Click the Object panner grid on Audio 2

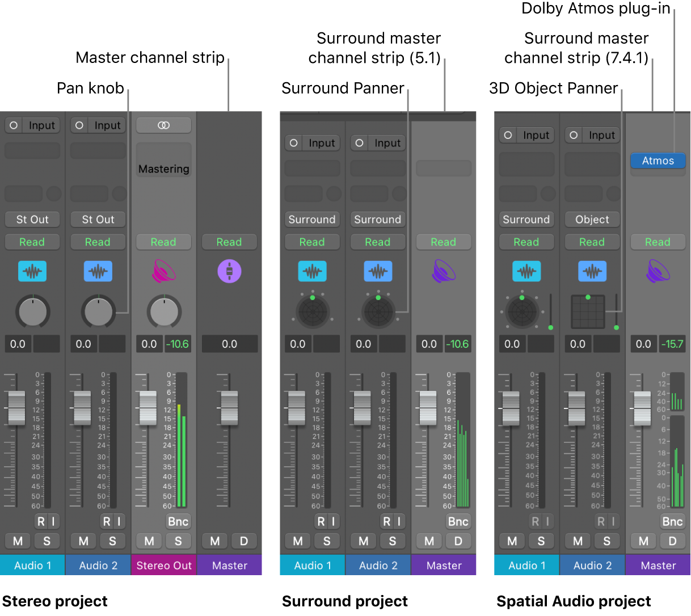588,311
